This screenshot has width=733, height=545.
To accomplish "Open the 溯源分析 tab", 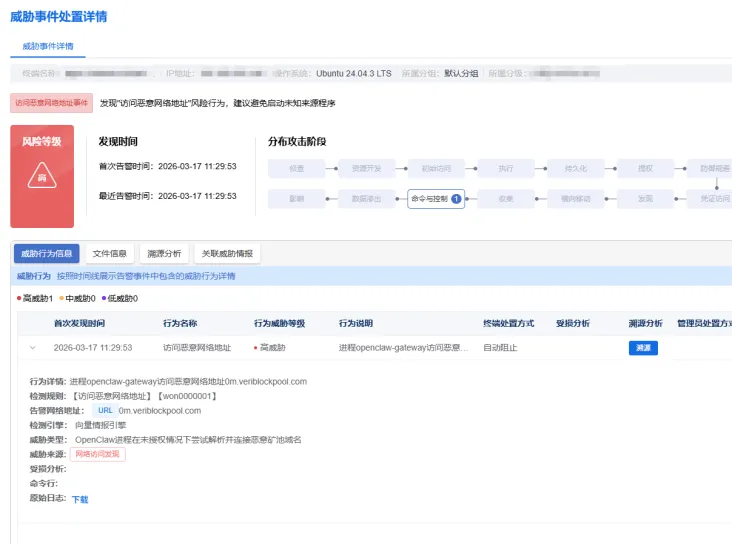I will click(164, 253).
